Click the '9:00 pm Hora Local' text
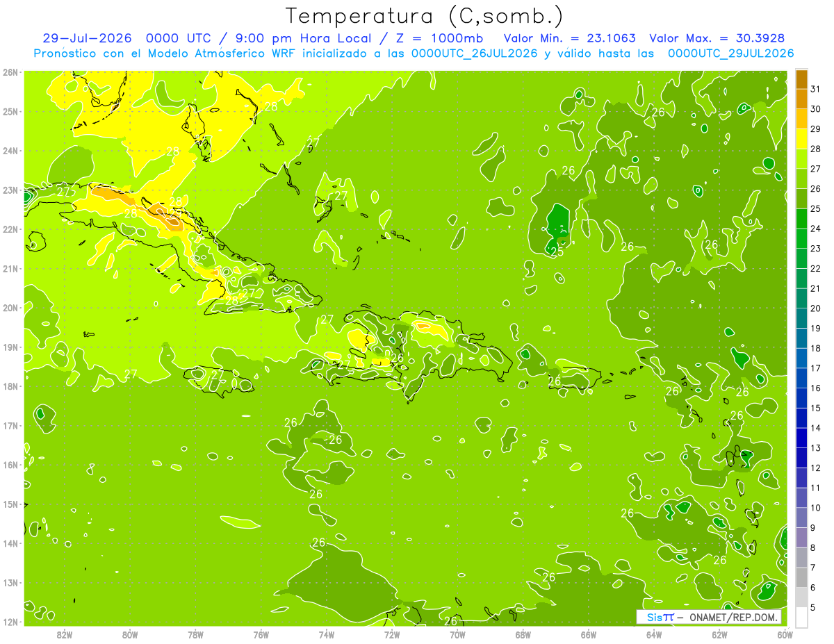This screenshot has height=644, width=834. point(302,38)
